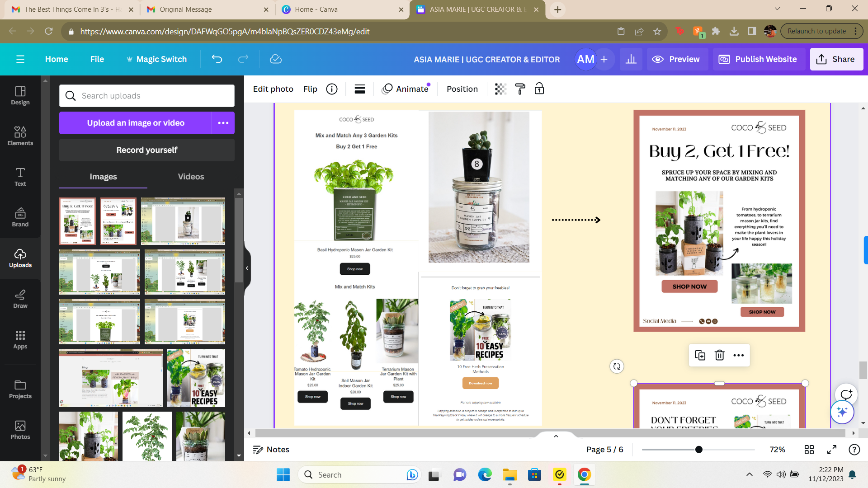Collapse the side panel with arrow handle
Screen dimensions: 868x488
tap(247, 268)
